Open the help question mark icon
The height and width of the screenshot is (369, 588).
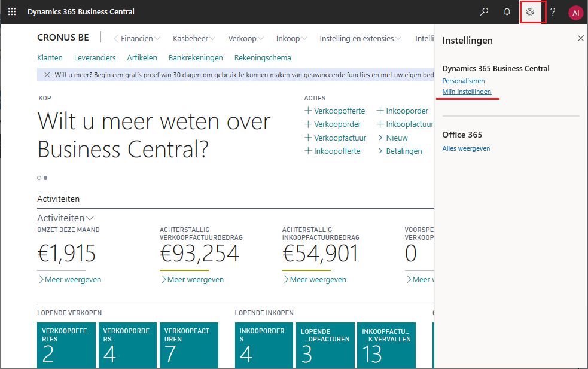click(x=553, y=12)
